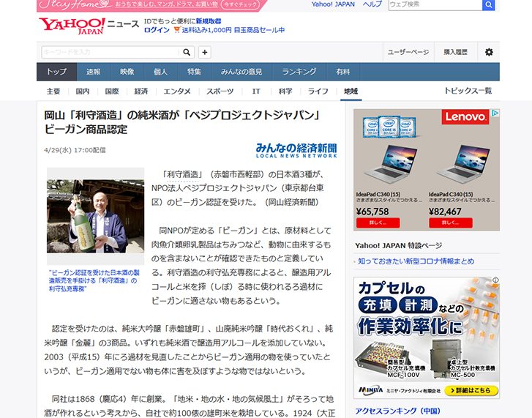The height and width of the screenshot is (418, 532).
Task: Click the 購入履歴 purchase history button
Action: [455, 52]
